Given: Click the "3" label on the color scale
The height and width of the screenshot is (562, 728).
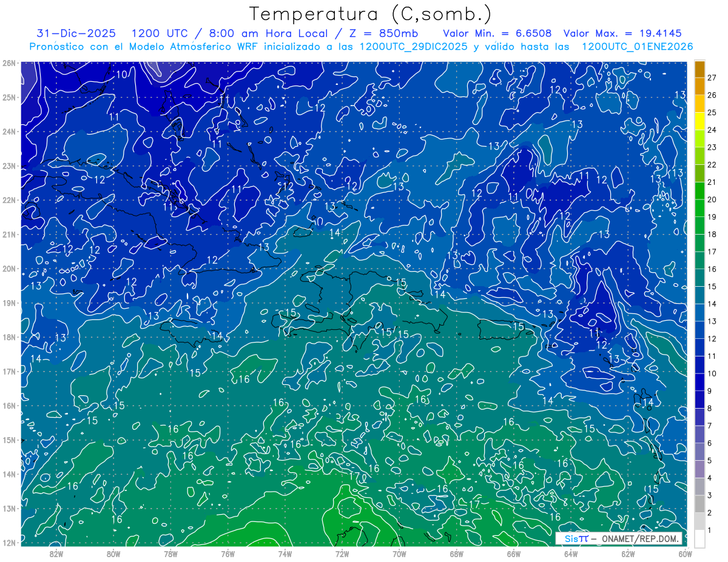Looking at the screenshot, I should tap(710, 496).
